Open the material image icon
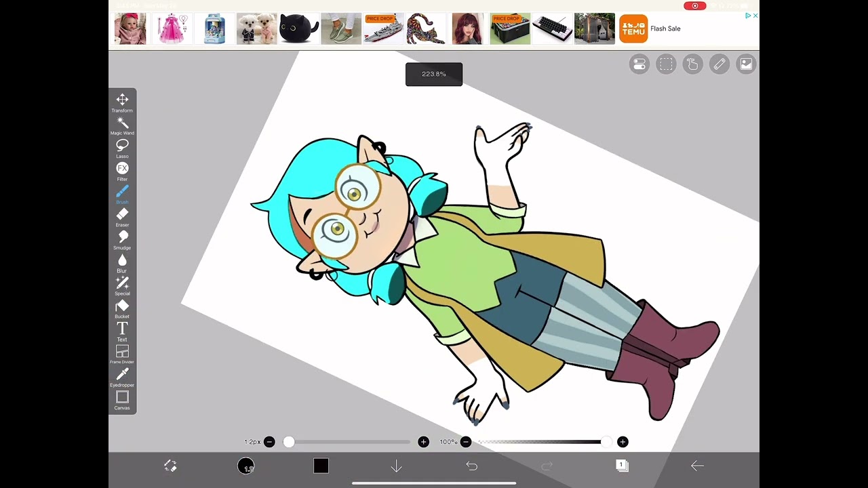The height and width of the screenshot is (488, 868). tap(746, 64)
